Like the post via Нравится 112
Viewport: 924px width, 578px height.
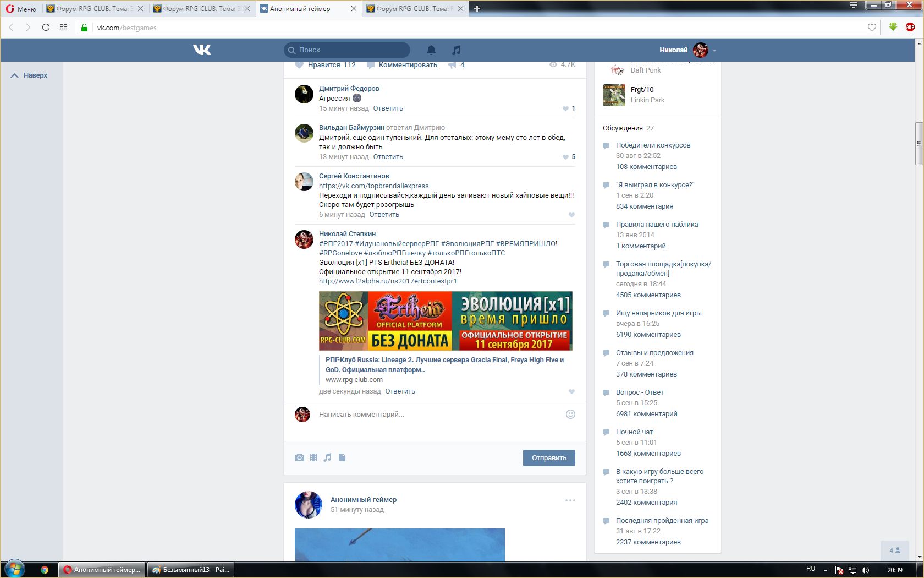coord(326,65)
